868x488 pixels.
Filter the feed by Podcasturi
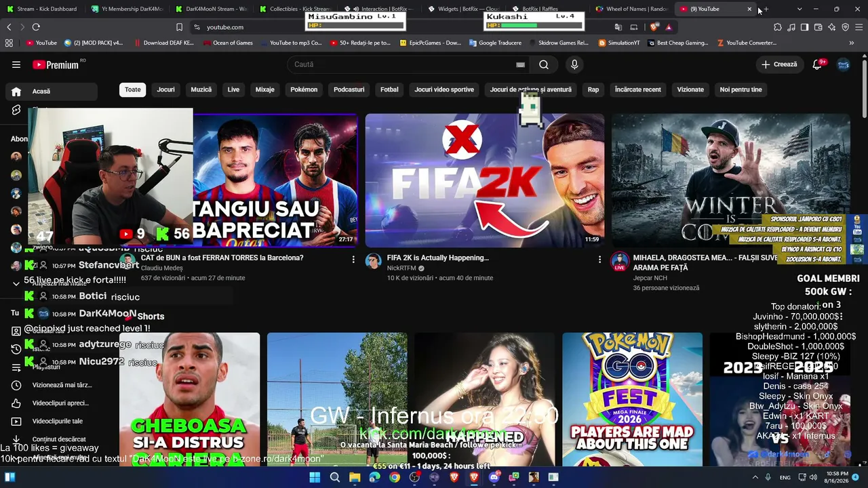(349, 89)
